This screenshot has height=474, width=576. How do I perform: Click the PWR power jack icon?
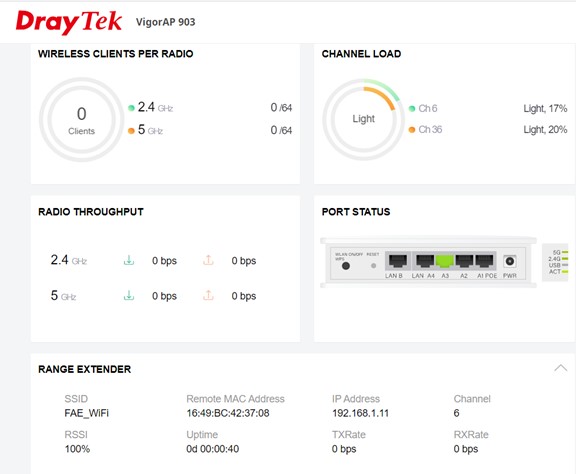[510, 262]
